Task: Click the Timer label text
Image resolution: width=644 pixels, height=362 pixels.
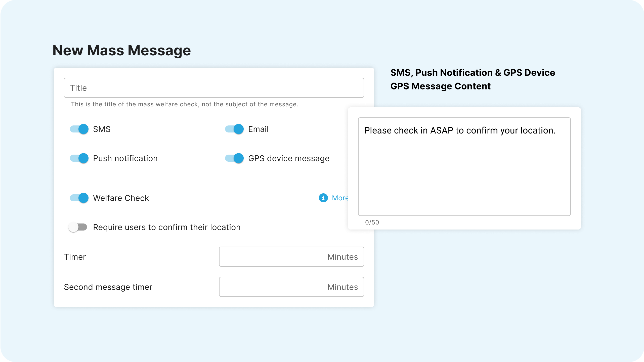Action: point(75,257)
